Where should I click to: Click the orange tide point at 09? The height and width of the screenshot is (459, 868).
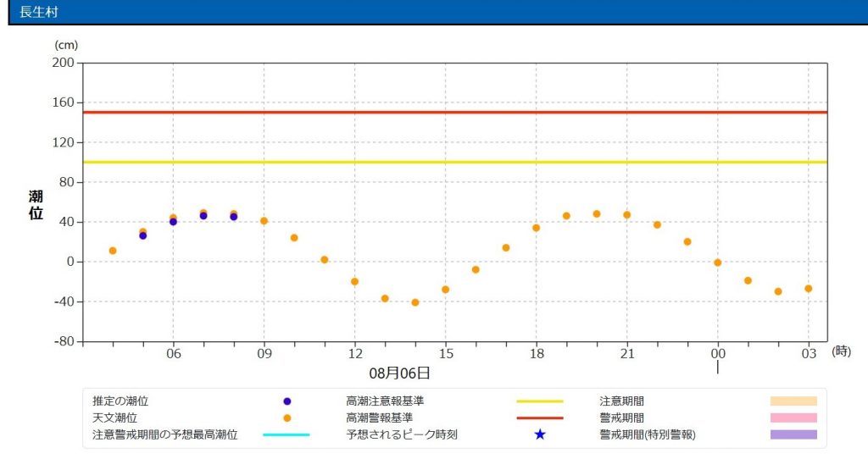pos(264,221)
